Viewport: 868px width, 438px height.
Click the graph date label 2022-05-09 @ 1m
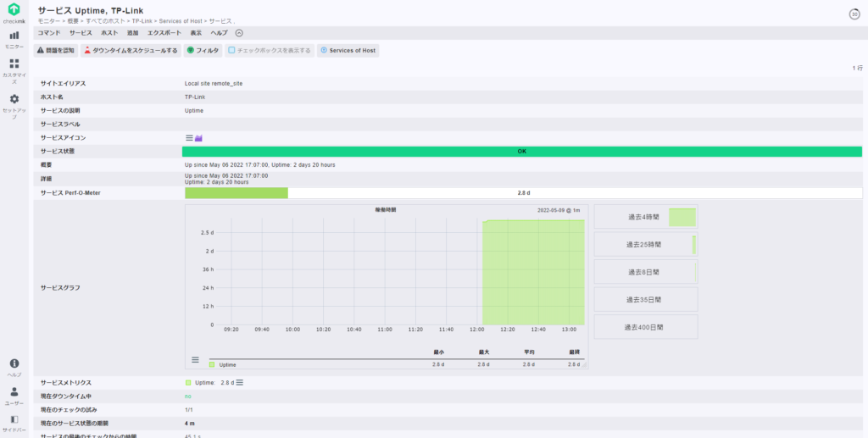(559, 210)
